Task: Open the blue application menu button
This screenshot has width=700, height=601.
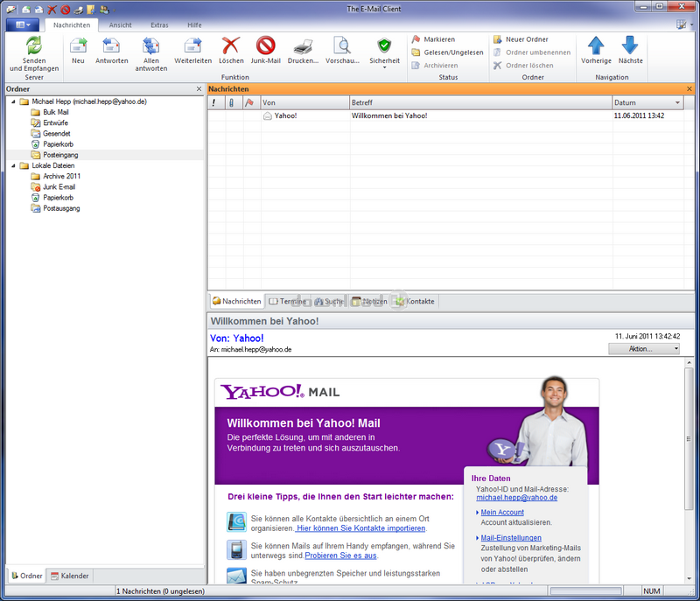Action: [23, 24]
